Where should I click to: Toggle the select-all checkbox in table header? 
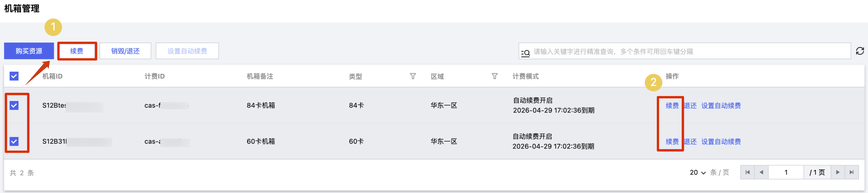click(x=14, y=76)
